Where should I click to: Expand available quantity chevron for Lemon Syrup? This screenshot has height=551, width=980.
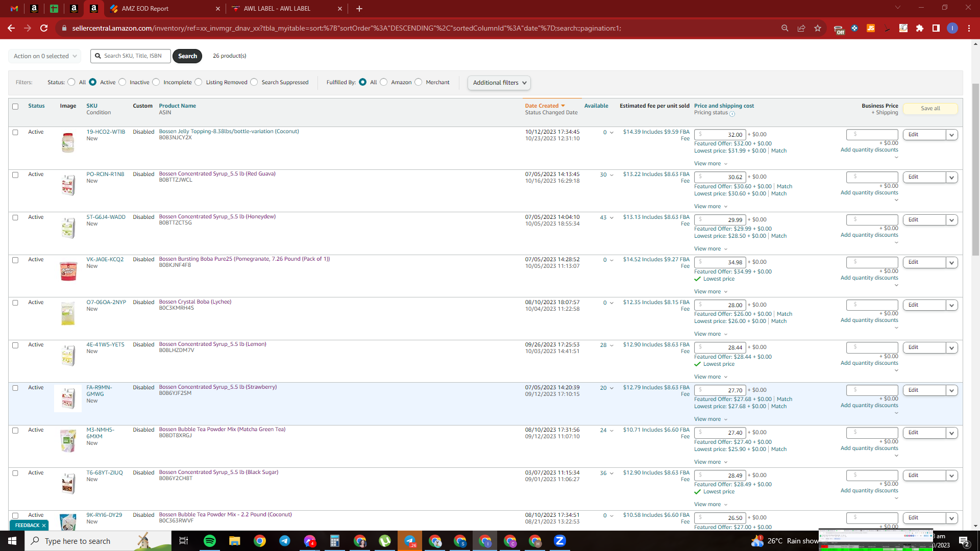(611, 345)
